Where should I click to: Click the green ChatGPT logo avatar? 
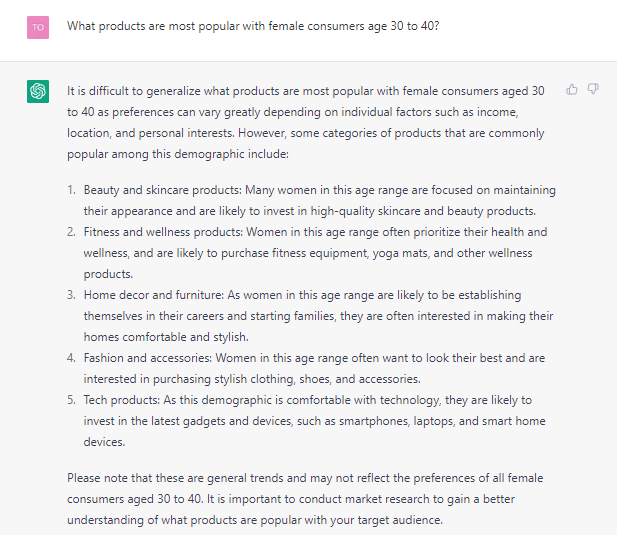38,92
